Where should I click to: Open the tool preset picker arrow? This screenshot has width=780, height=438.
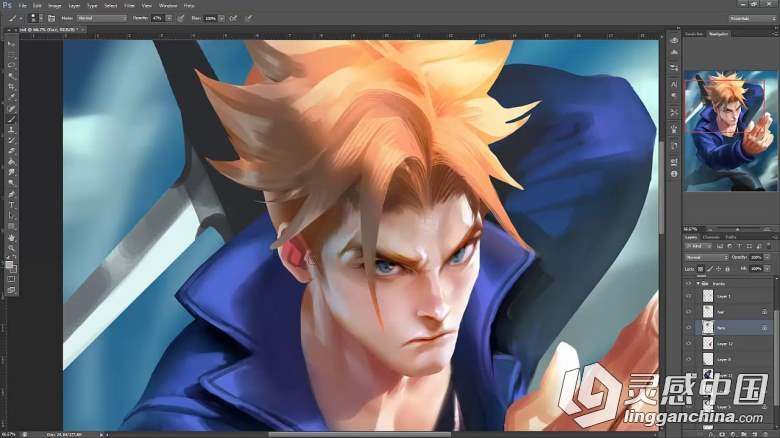20,18
